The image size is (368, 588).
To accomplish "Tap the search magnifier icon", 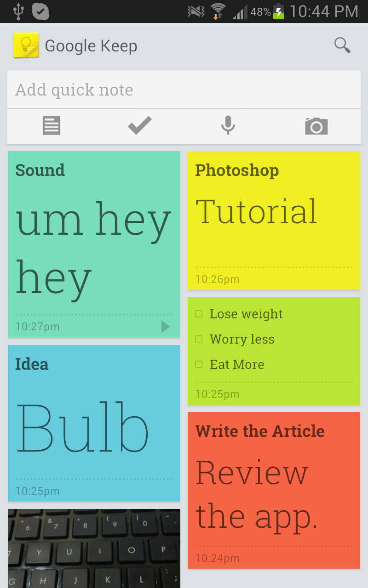I will pyautogui.click(x=342, y=45).
